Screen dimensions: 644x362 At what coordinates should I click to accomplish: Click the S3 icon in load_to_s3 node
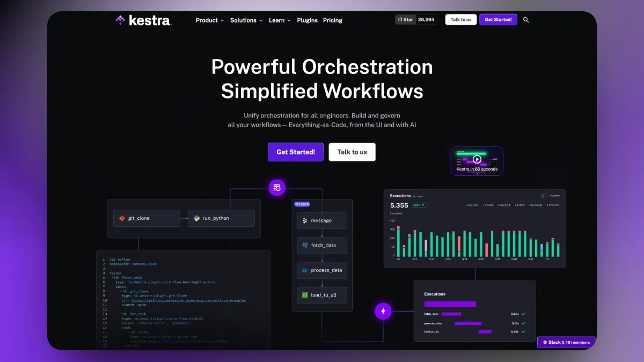305,295
